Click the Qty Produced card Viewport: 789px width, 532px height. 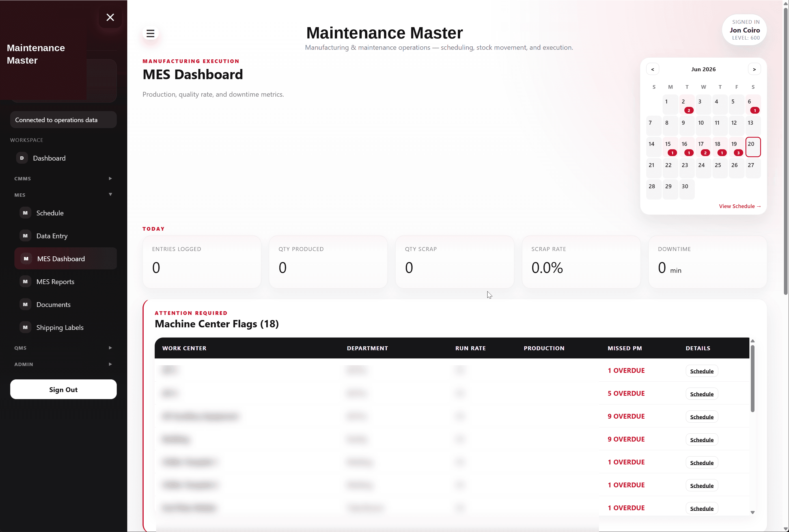pos(328,262)
